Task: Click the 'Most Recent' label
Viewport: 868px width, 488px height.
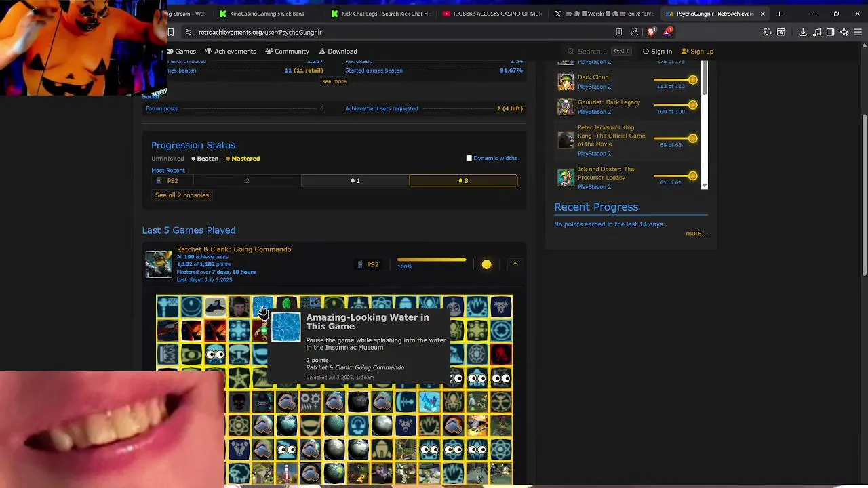Action: [168, 171]
